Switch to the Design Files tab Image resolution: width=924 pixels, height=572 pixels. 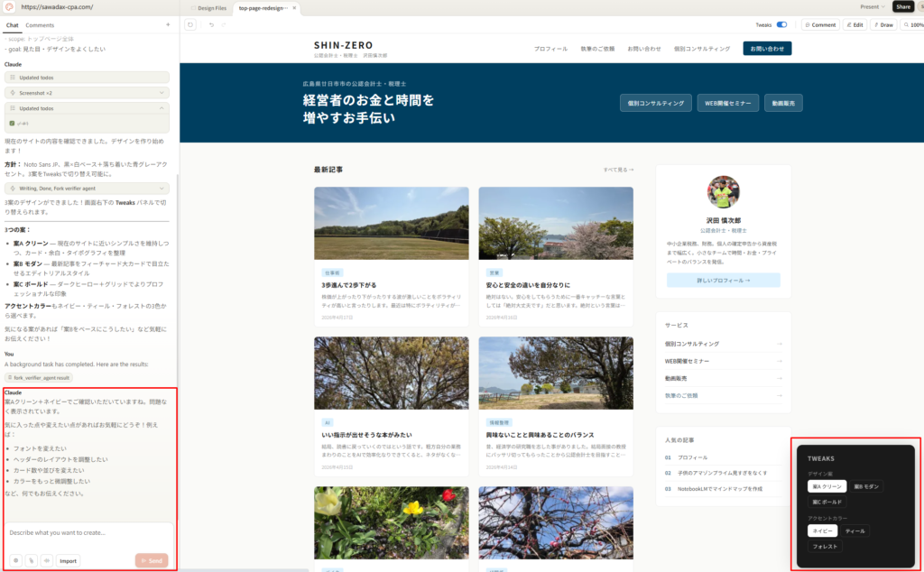tap(212, 7)
